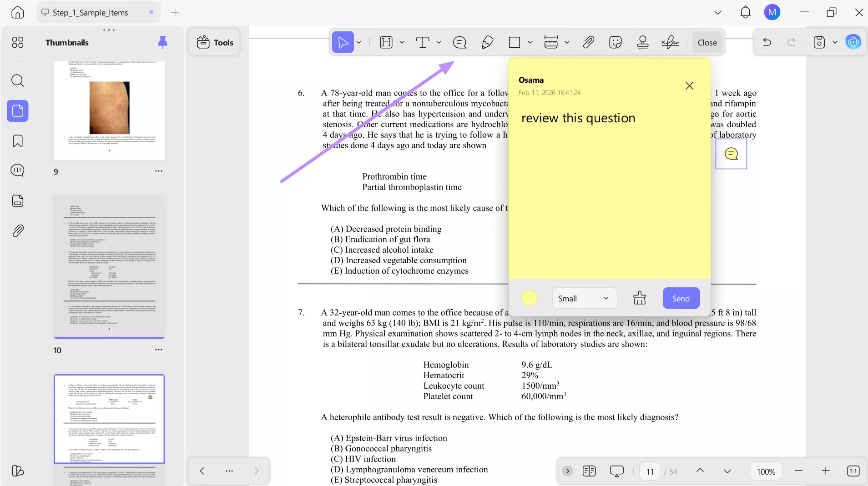
Task: Open the file attachment tool
Action: (x=589, y=42)
